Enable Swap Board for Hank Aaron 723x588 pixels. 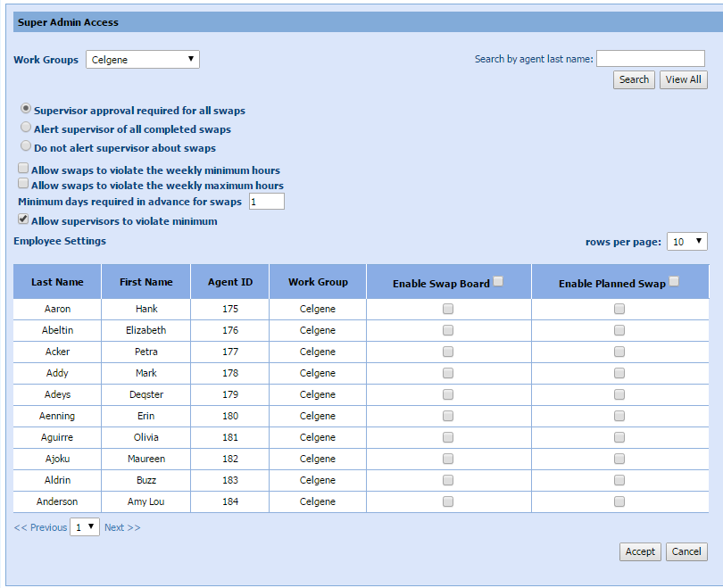pos(448,309)
